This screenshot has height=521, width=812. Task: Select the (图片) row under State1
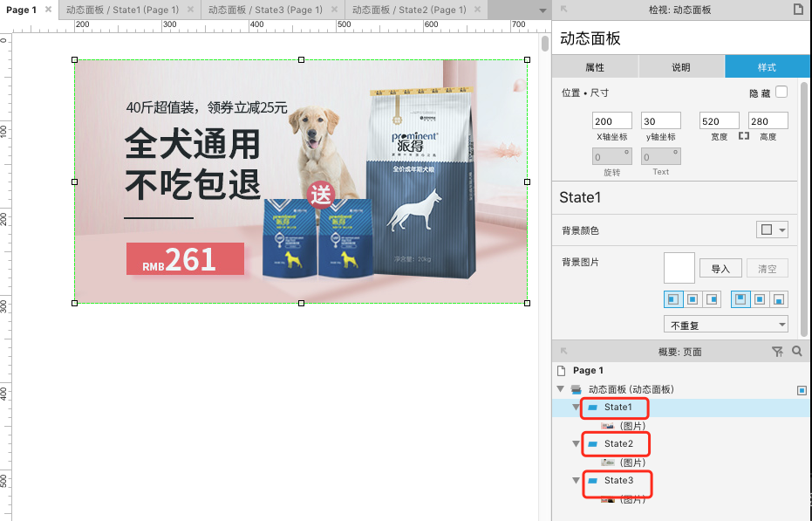tap(632, 426)
